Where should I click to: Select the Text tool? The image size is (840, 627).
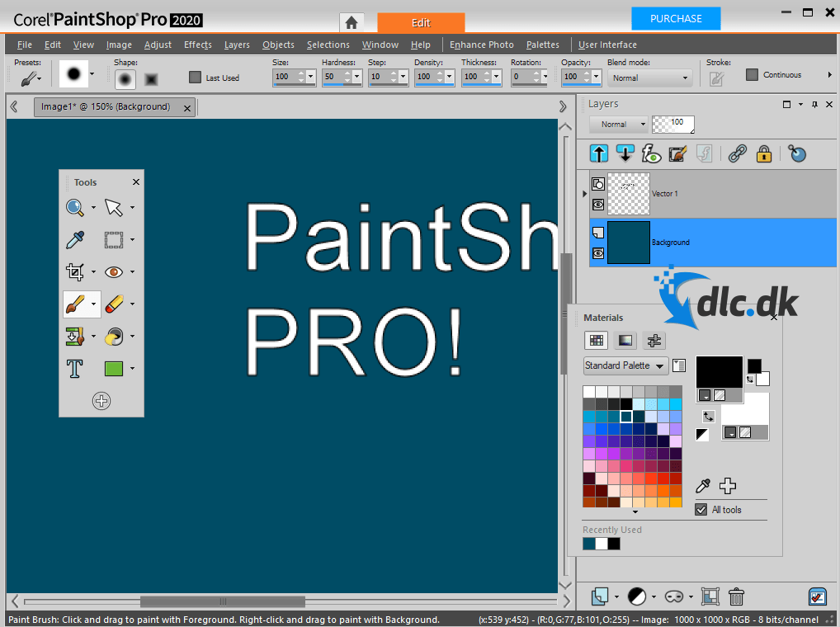pos(74,369)
